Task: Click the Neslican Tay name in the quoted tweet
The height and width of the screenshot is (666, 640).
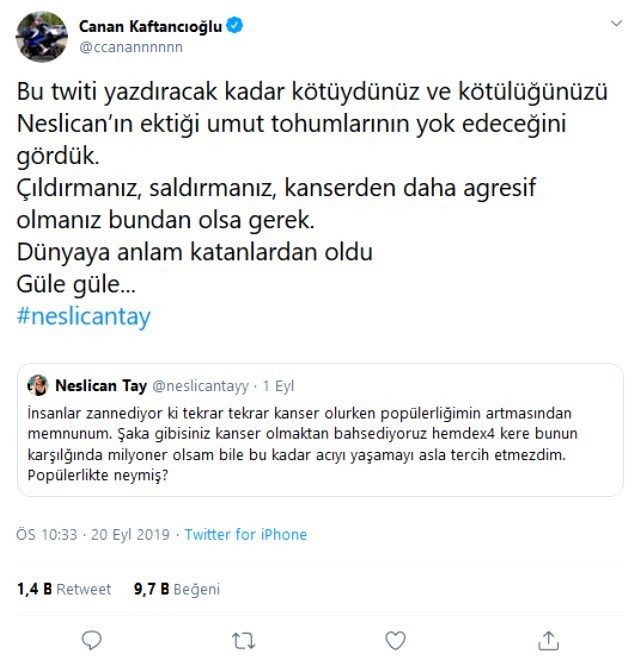Action: 102,386
